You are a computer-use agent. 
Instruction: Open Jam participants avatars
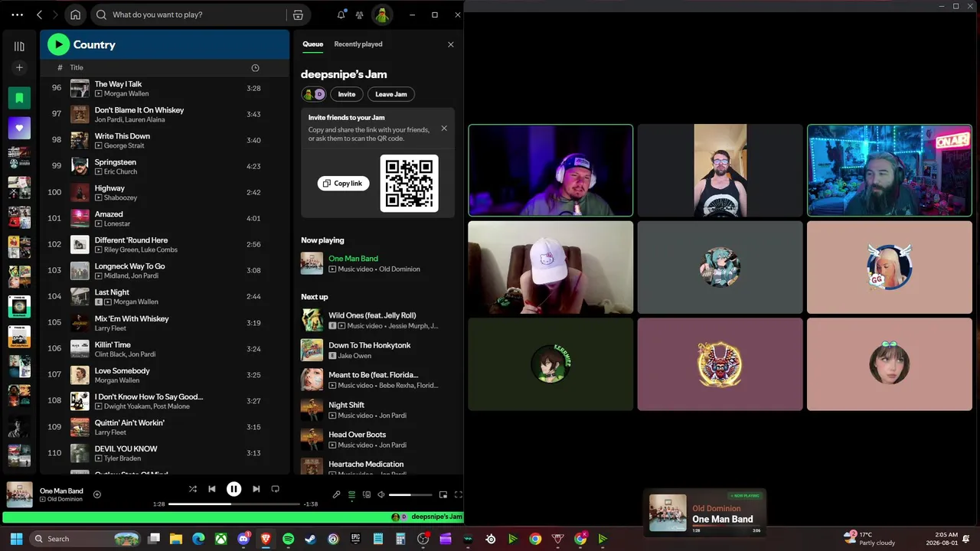click(314, 94)
